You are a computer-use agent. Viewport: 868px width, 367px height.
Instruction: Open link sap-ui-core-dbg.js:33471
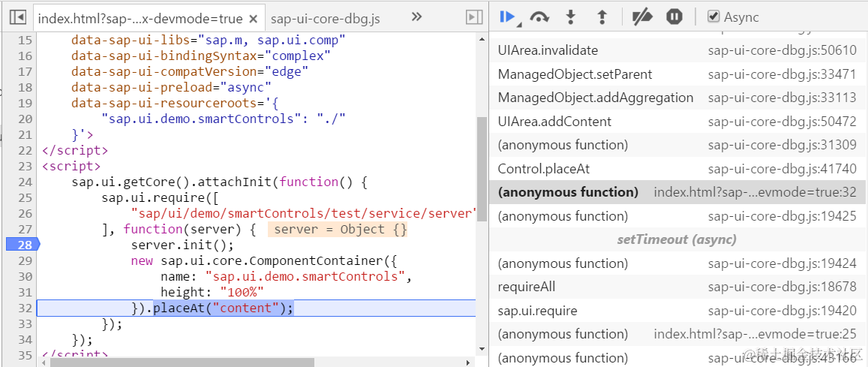click(782, 74)
